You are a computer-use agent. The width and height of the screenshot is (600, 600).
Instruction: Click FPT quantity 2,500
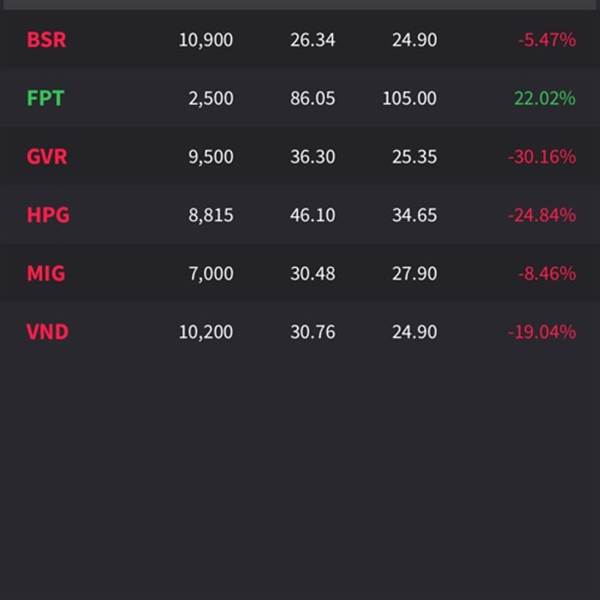[x=211, y=99]
